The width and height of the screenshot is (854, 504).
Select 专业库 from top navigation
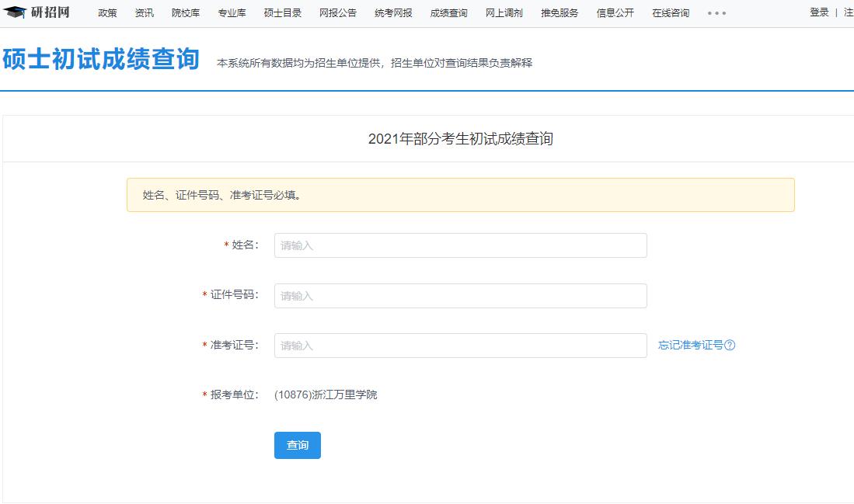[232, 13]
